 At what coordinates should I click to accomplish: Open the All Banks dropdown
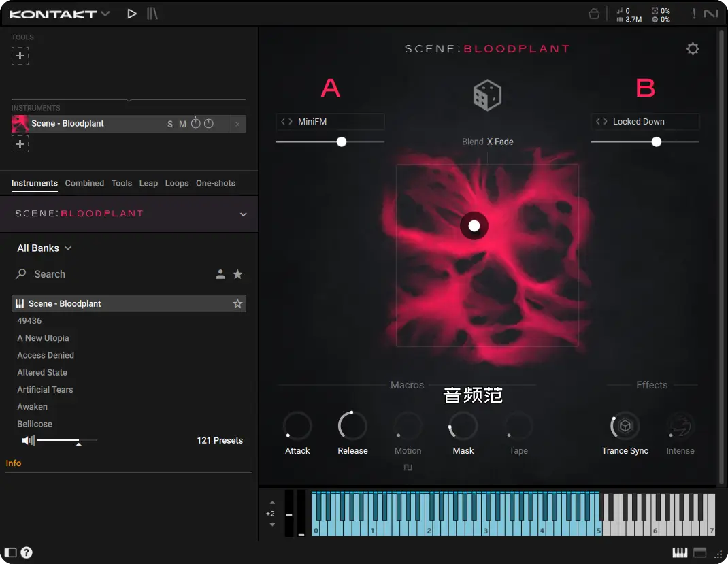coord(44,248)
